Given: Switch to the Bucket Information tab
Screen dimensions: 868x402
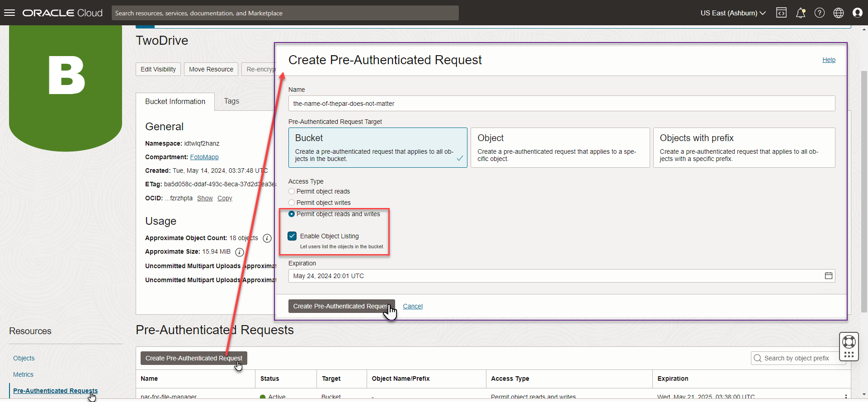Looking at the screenshot, I should pos(175,102).
